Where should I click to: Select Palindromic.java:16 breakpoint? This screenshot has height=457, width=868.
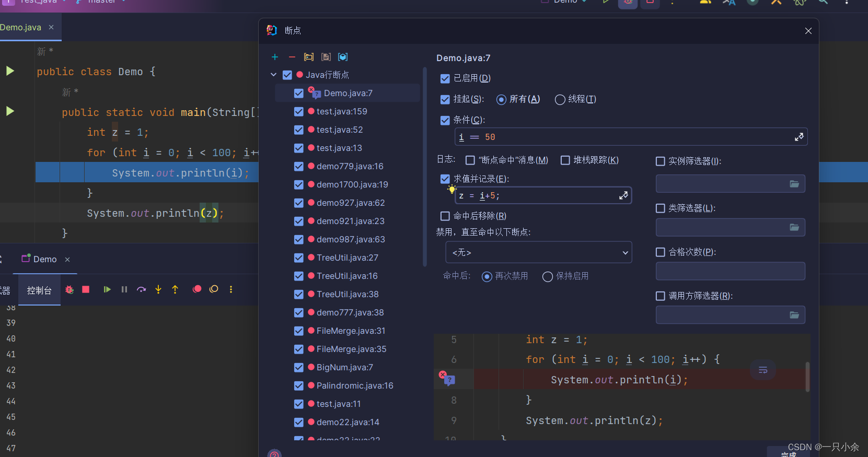(355, 385)
